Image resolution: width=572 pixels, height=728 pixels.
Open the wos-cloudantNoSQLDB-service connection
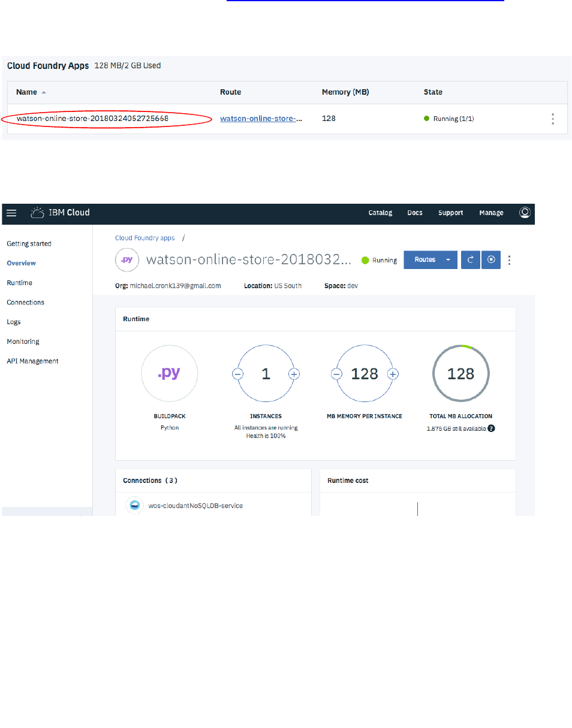[x=195, y=506]
